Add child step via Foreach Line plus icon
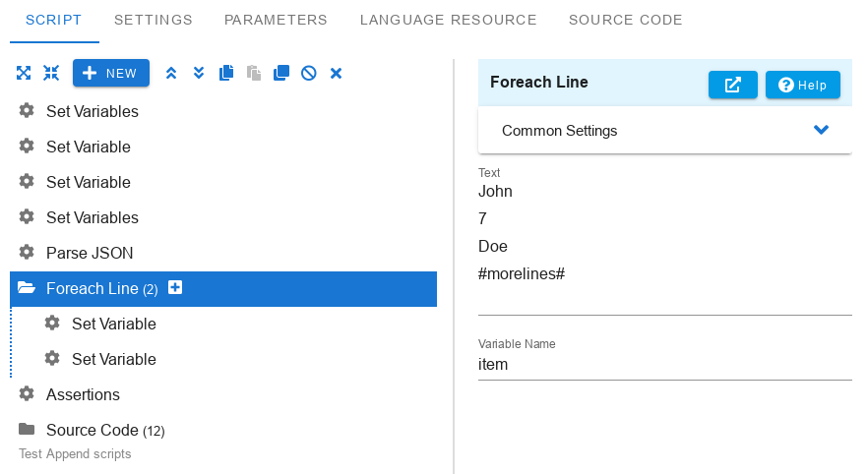The width and height of the screenshot is (868, 474). (175, 287)
